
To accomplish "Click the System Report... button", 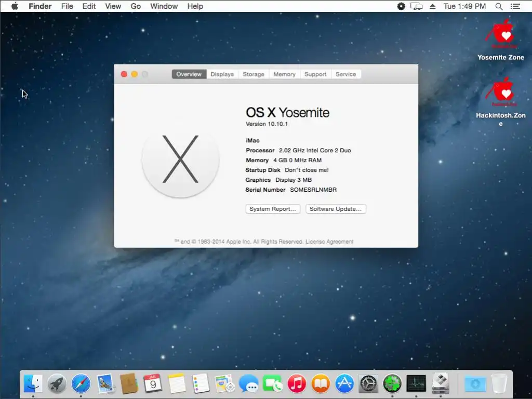I will [x=273, y=209].
